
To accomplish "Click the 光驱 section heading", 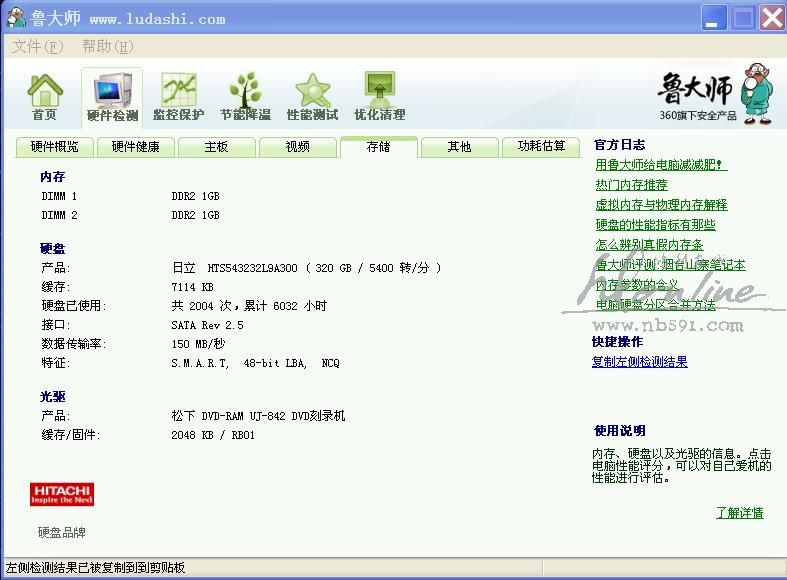I will point(53,397).
